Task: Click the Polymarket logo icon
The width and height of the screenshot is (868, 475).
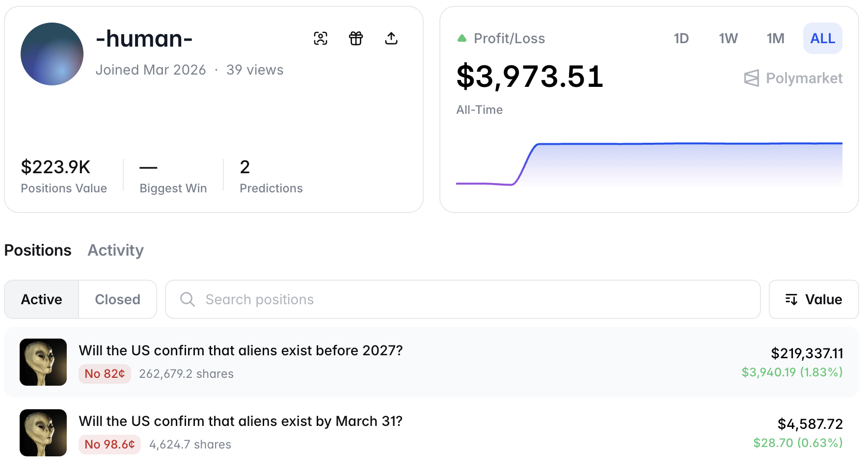Action: coord(751,78)
